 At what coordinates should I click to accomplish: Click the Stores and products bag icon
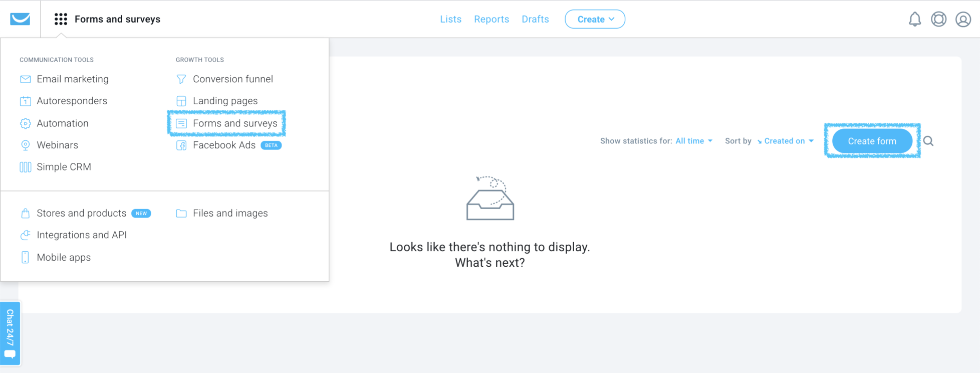[26, 213]
